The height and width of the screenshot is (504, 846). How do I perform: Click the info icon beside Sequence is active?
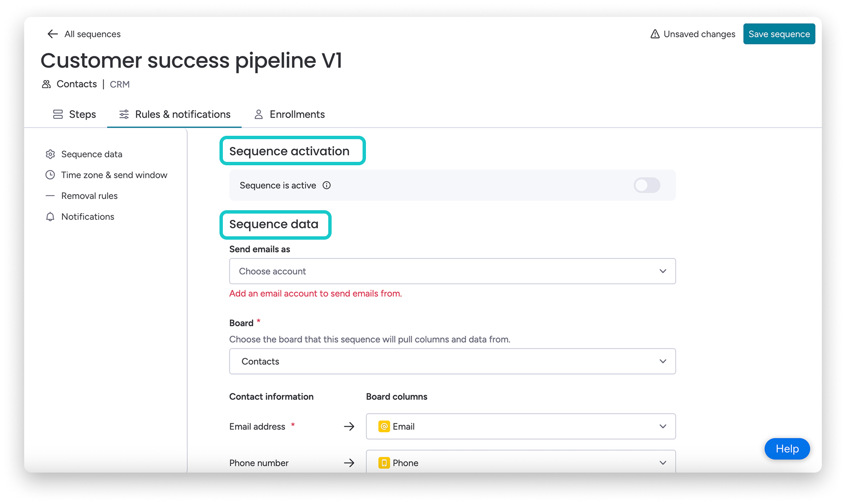click(x=327, y=185)
